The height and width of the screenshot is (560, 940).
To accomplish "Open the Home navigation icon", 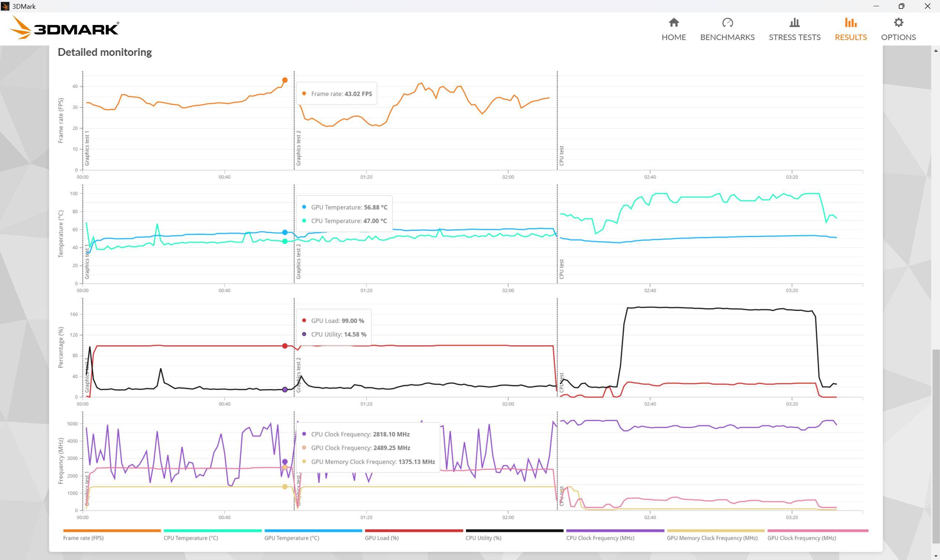I will tap(673, 23).
